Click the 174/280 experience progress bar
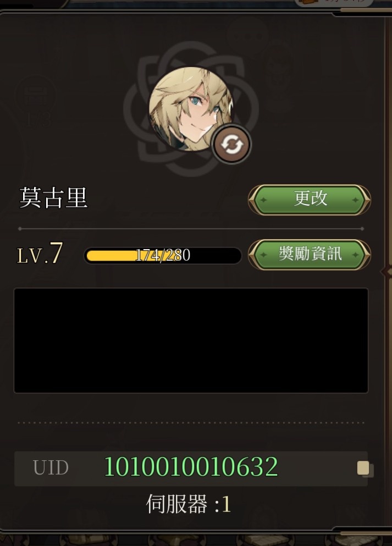Viewport: 392px width, 546px height. (163, 256)
